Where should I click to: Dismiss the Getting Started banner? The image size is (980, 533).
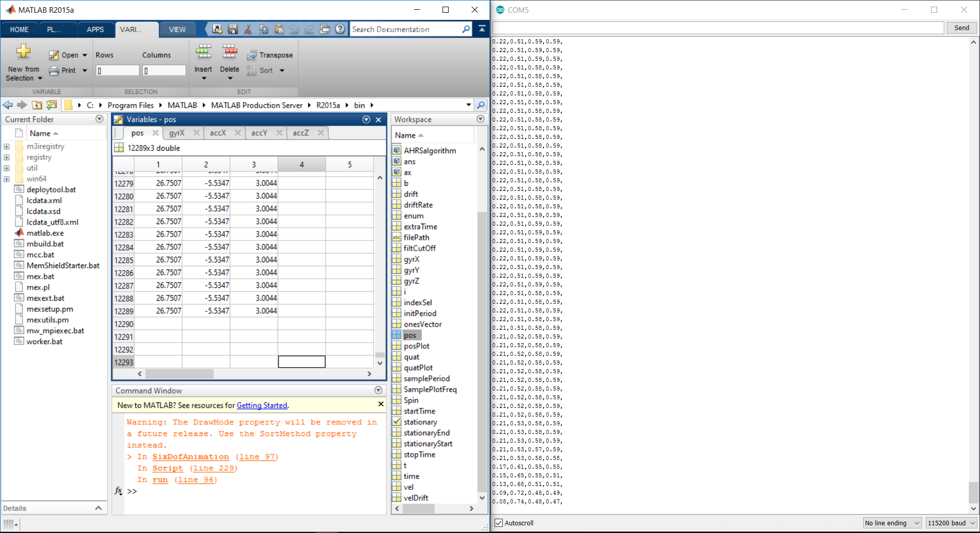(x=381, y=404)
